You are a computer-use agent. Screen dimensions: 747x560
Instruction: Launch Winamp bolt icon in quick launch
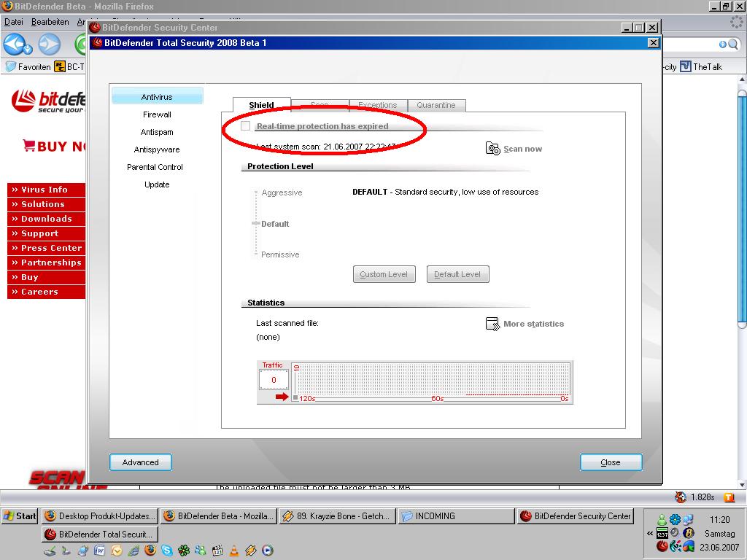point(251,551)
